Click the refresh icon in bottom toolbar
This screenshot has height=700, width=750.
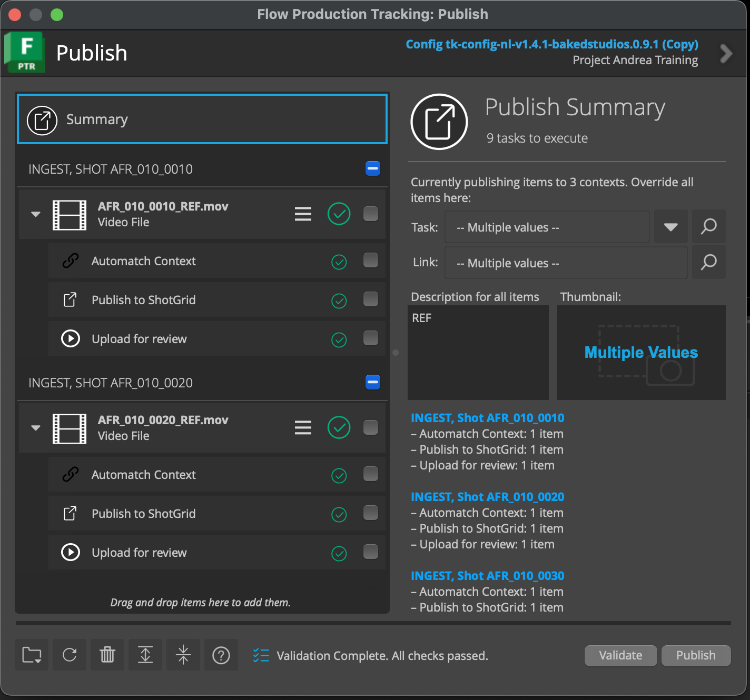tap(70, 655)
